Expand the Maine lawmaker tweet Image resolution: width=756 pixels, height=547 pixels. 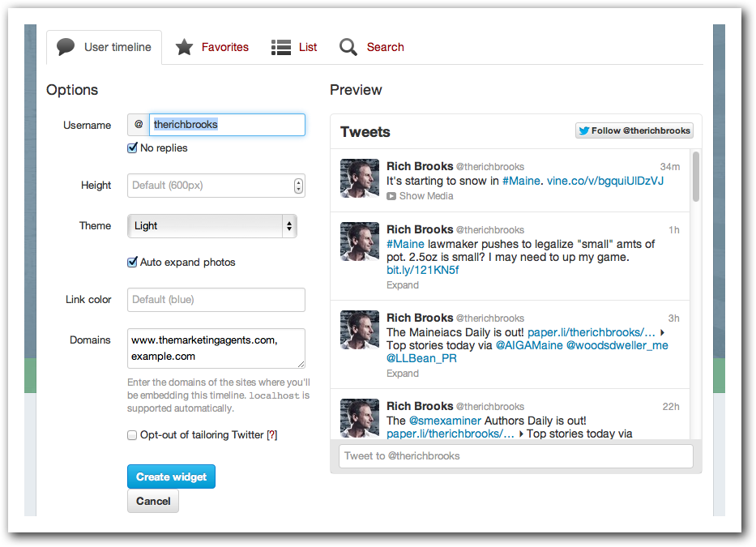[403, 285]
